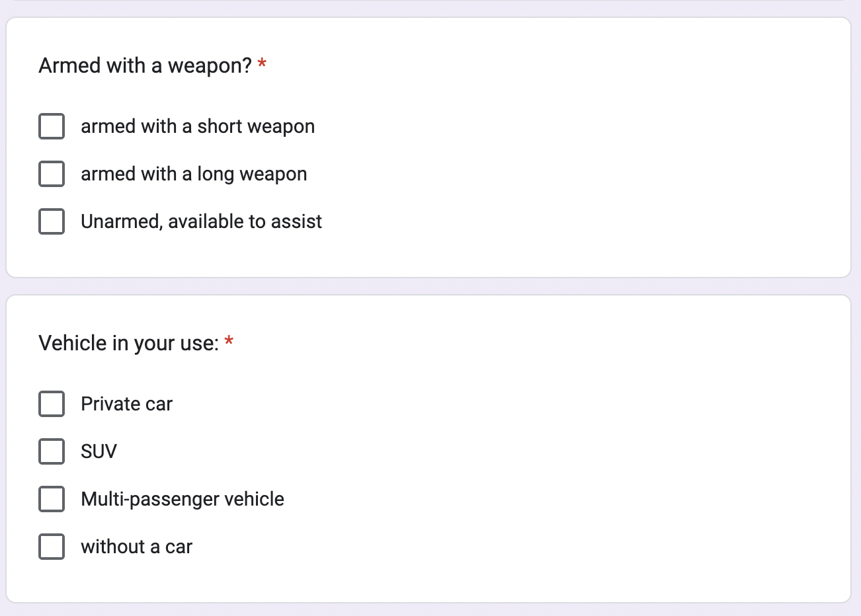Click the red asterisk beside 'Vehicle in your use:'
This screenshot has width=861, height=616.
[x=229, y=342]
